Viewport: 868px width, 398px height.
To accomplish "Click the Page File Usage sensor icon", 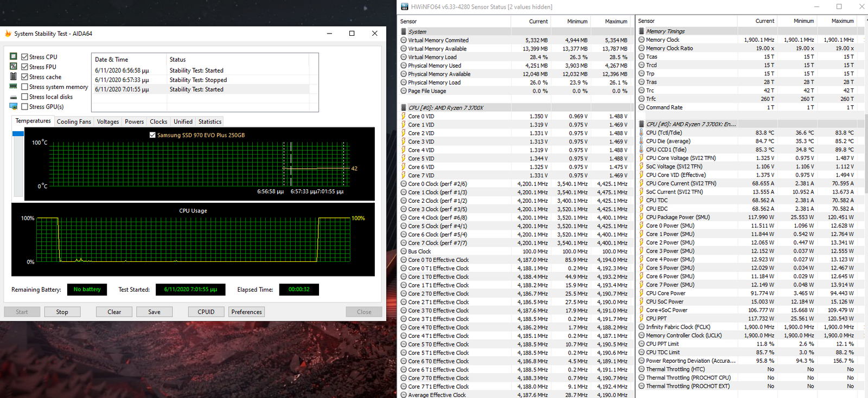I will coord(404,91).
